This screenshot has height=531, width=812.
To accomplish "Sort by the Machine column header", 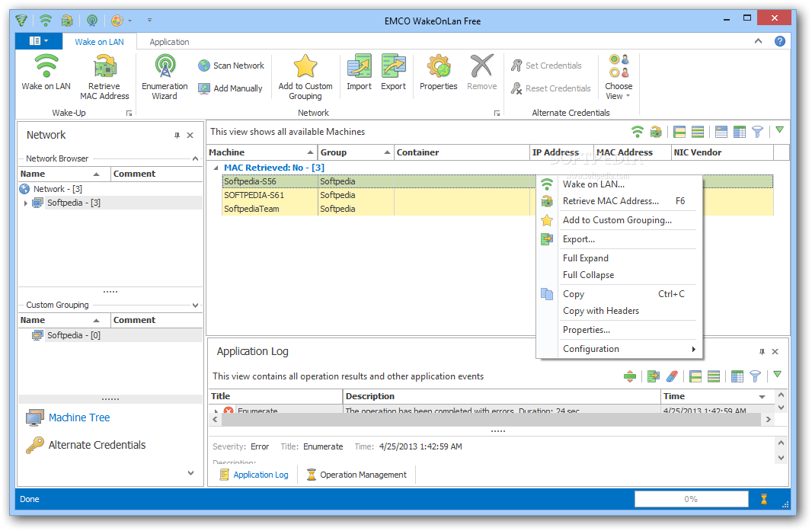I will 261,152.
